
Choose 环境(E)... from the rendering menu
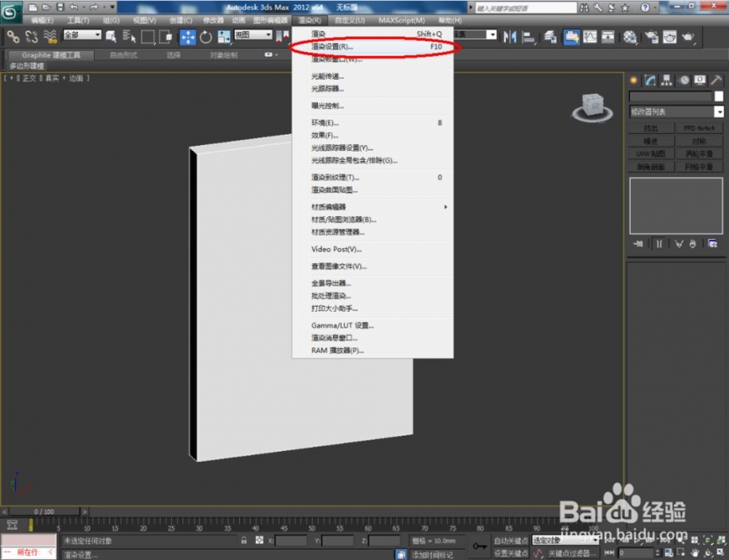[373, 123]
